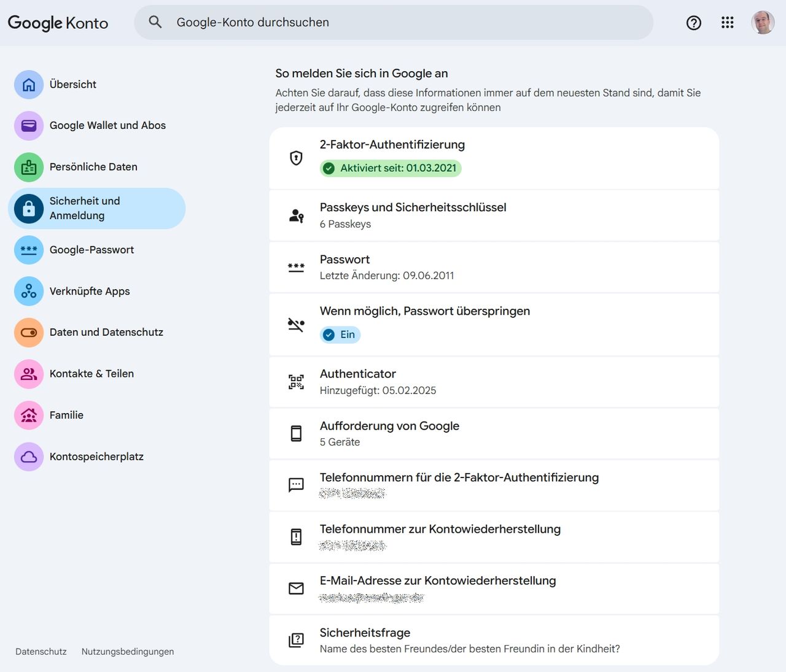Open Daten und Datenschutz toggle icon

tap(29, 333)
